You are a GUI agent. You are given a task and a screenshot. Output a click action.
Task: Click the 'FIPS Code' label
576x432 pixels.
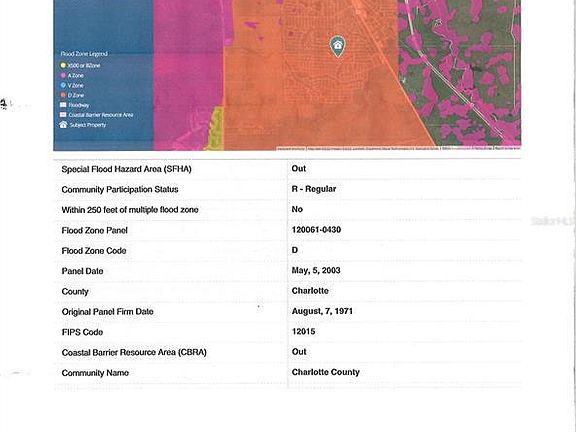(82, 332)
